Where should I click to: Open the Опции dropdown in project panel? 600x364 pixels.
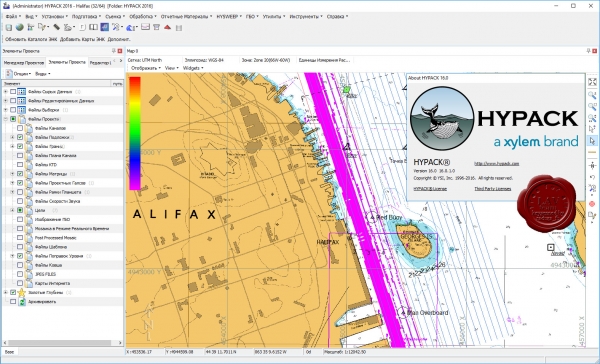pyautogui.click(x=22, y=73)
